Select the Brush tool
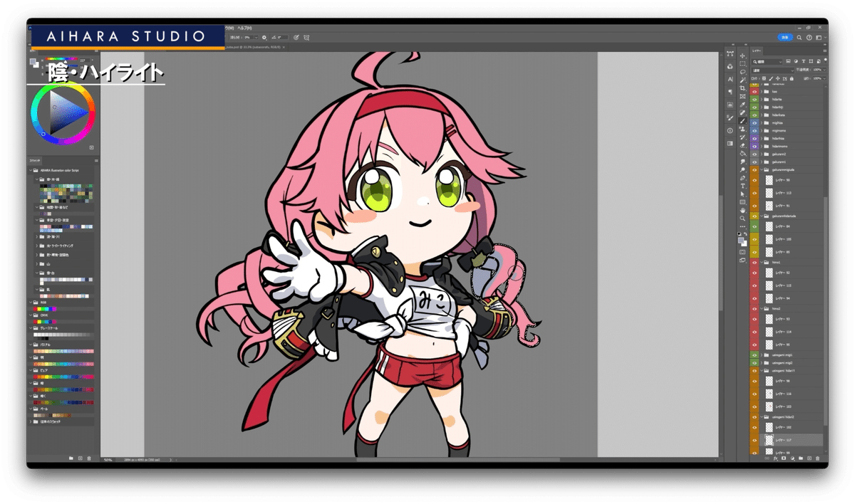Image resolution: width=855 pixels, height=504 pixels. 742,120
